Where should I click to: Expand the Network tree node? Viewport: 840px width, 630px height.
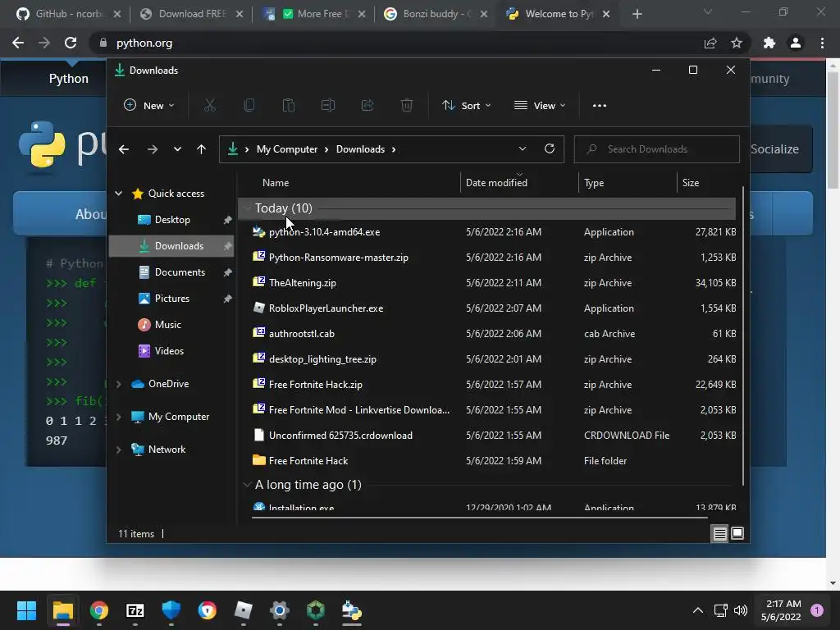[x=118, y=450]
